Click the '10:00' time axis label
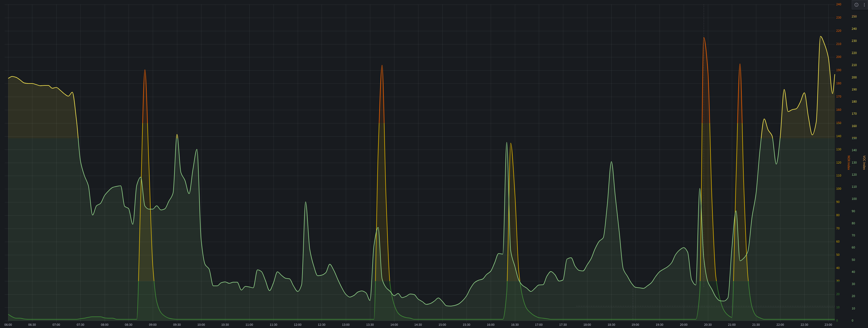Image resolution: width=868 pixels, height=328 pixels. coord(201,325)
